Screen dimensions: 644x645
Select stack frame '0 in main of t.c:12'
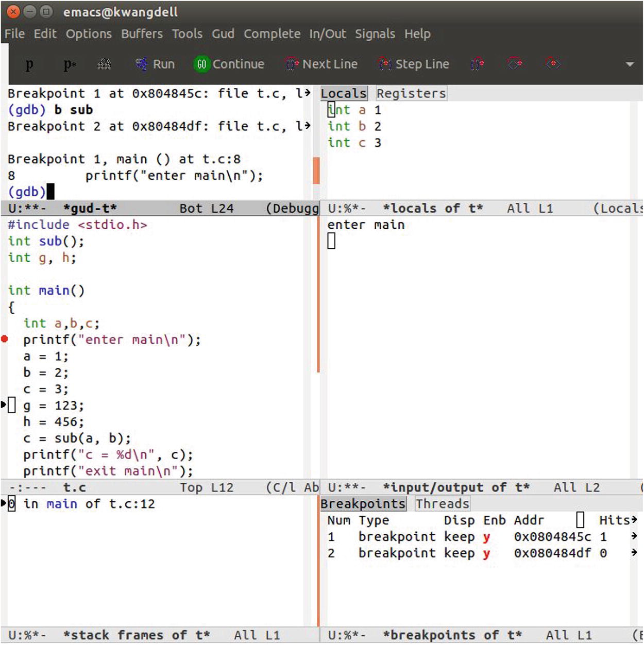(81, 504)
